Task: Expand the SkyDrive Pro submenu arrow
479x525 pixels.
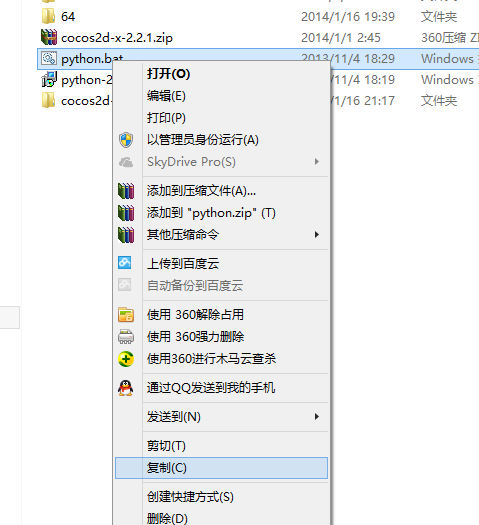Action: (317, 162)
